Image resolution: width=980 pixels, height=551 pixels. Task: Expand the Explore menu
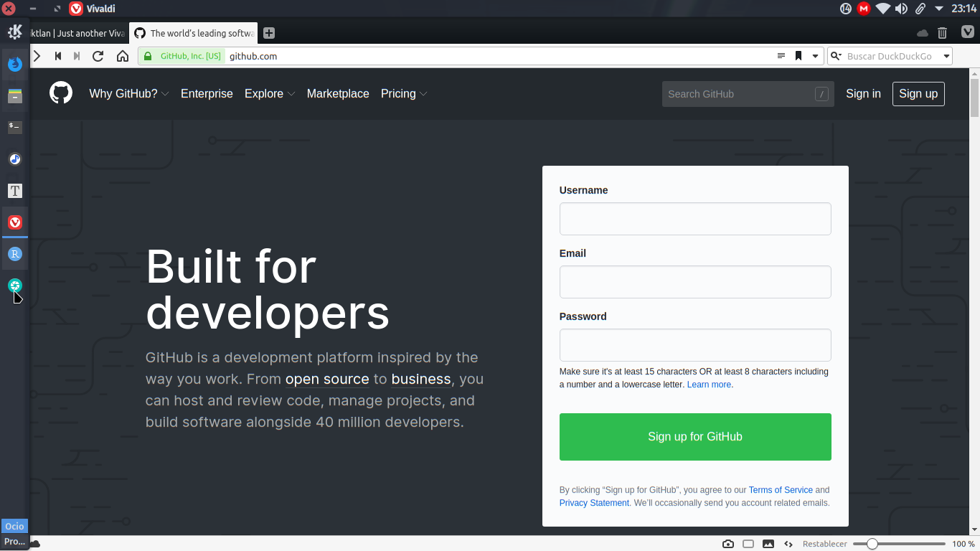click(270, 93)
